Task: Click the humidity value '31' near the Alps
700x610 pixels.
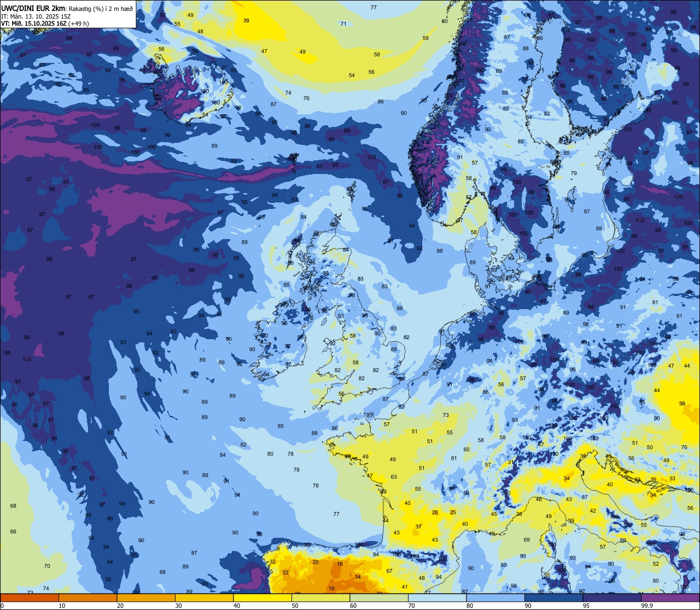Action: 510,462
